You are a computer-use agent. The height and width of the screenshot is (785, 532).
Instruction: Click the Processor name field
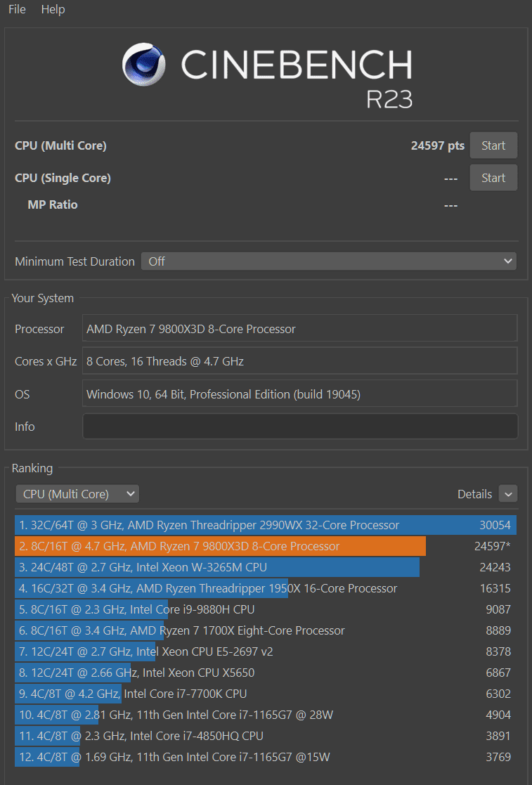click(x=299, y=329)
